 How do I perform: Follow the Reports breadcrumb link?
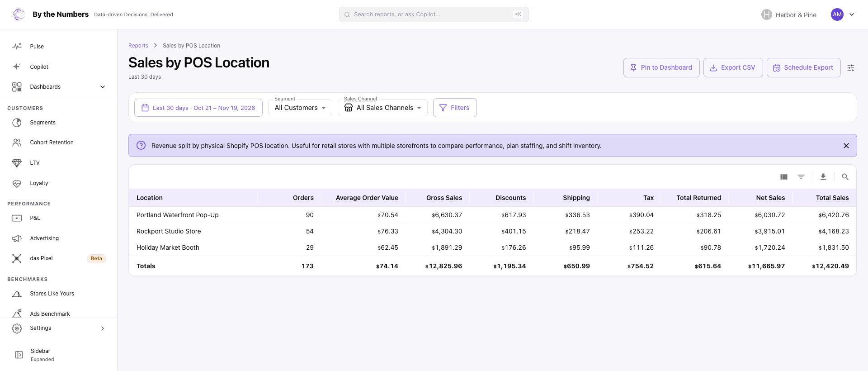[x=138, y=46]
